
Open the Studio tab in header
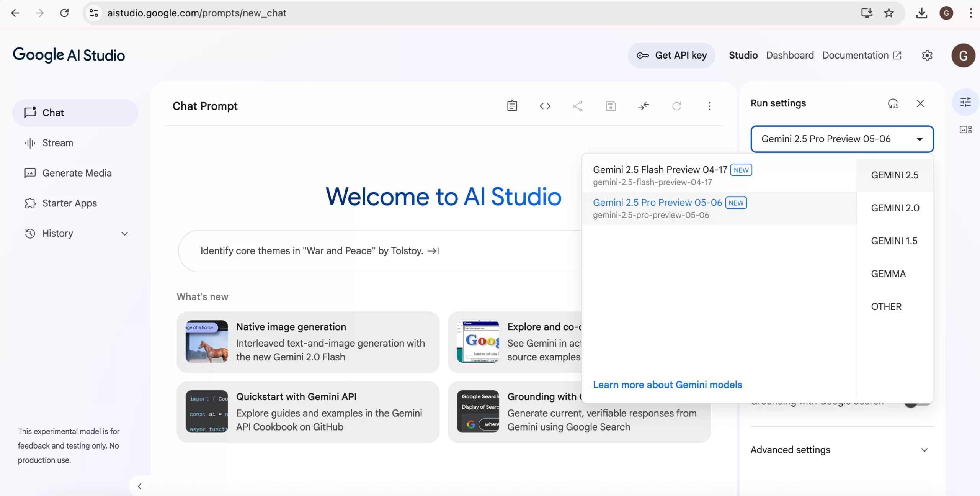(x=743, y=56)
